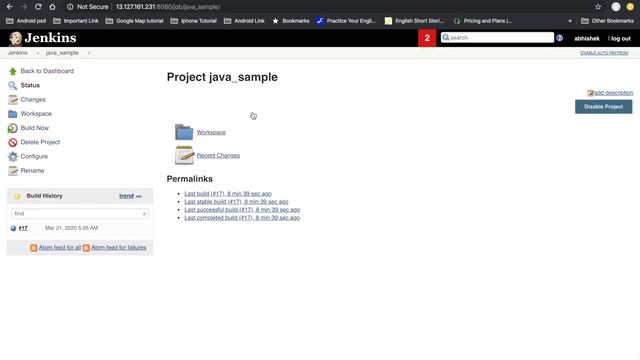Click the log out link
Screen dimensions: 640x360
(x=621, y=38)
